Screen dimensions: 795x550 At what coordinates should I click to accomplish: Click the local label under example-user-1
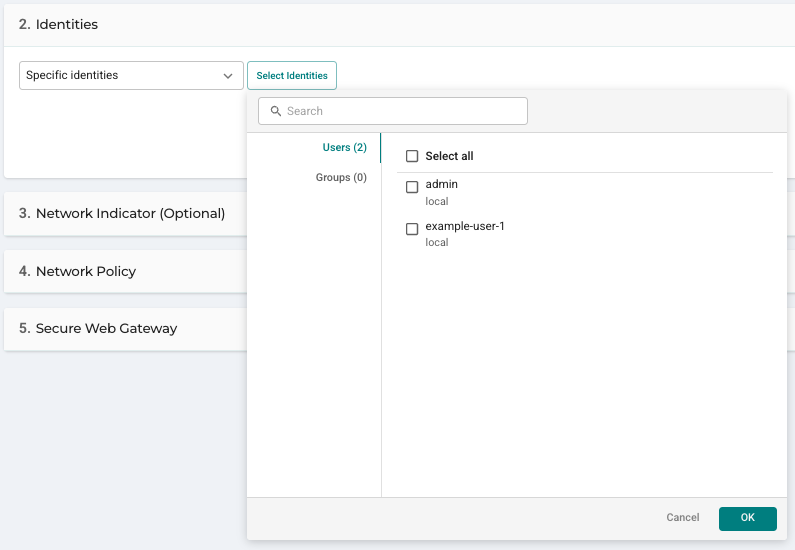437,242
